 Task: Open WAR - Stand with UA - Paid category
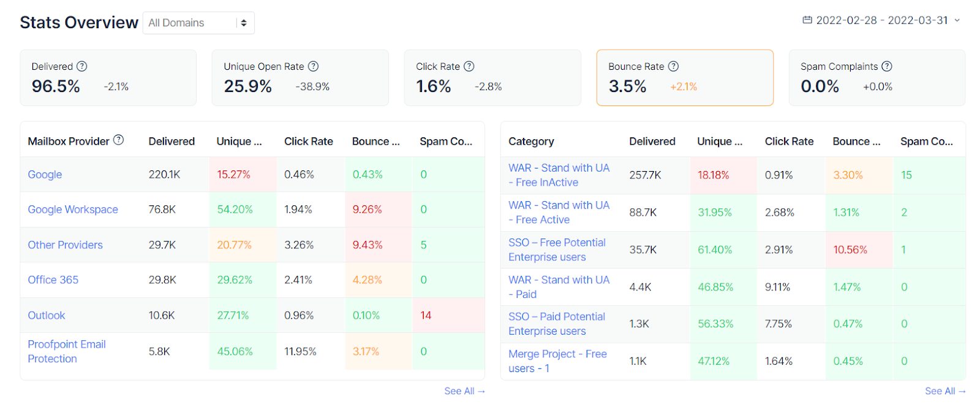click(x=558, y=287)
